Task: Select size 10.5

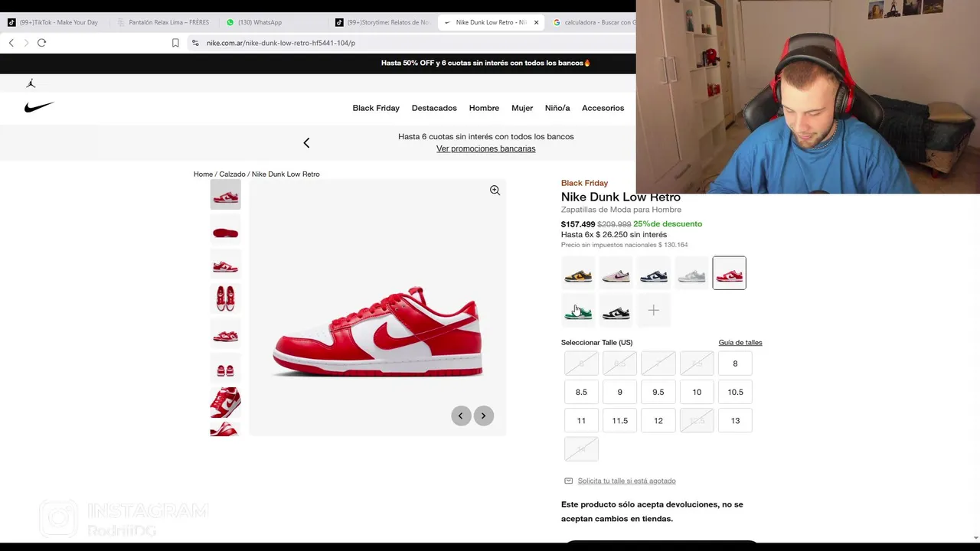Action: coord(735,392)
